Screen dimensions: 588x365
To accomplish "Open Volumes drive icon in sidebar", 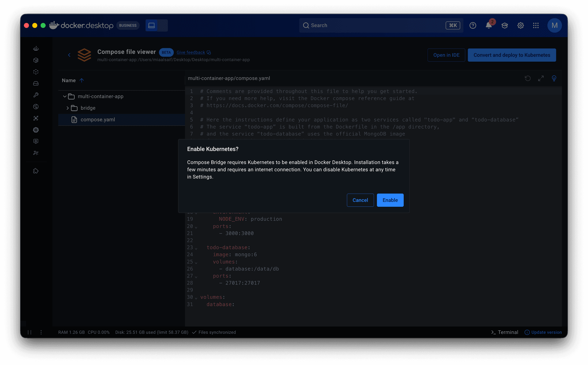I will (36, 83).
